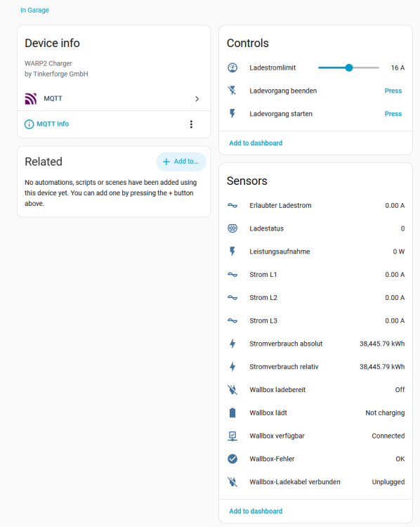Click the MQTT integration logo icon
This screenshot has height=527, width=420.
tap(31, 99)
